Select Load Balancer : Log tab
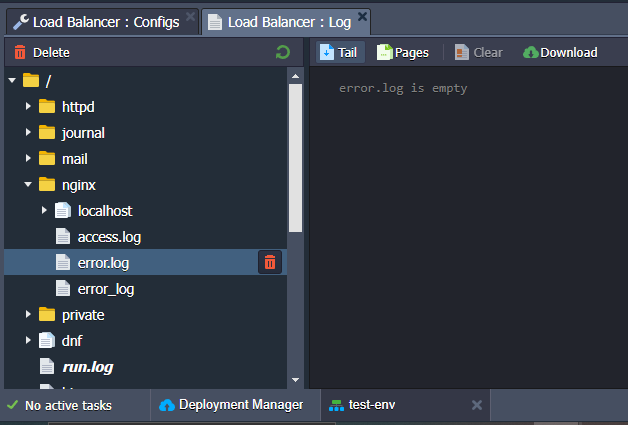The width and height of the screenshot is (628, 425). pos(286,22)
